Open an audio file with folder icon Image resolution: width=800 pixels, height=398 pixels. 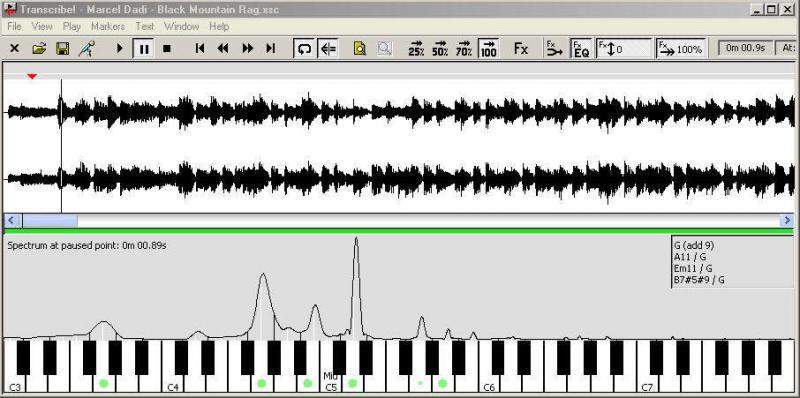pos(39,48)
